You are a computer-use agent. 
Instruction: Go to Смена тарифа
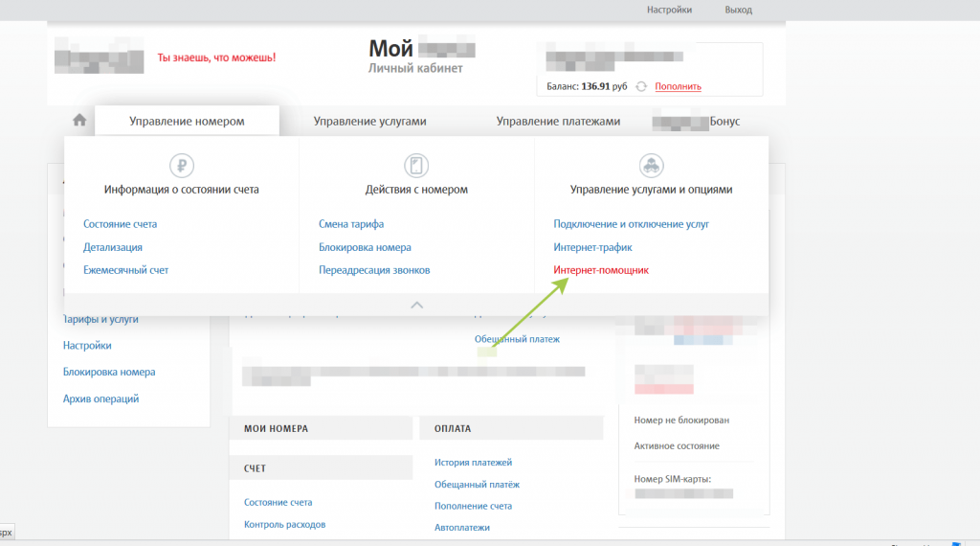tap(351, 224)
